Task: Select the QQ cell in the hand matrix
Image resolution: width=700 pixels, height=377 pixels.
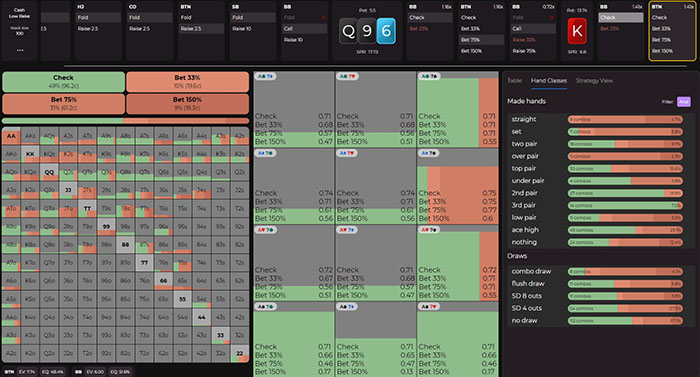Action: 49,172
